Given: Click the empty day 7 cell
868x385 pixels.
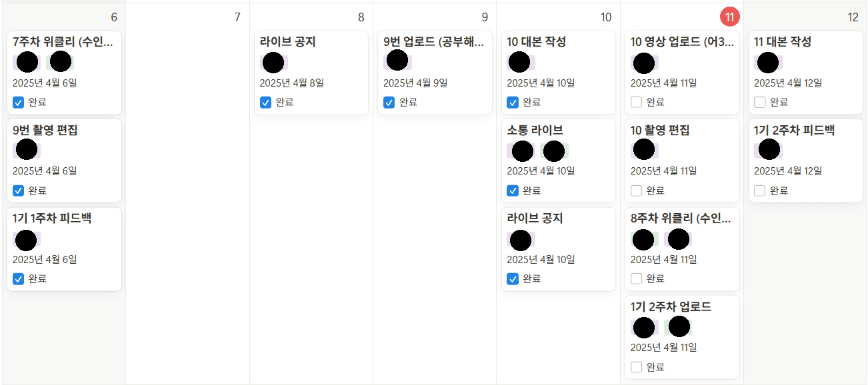Looking at the screenshot, I should [x=187, y=200].
